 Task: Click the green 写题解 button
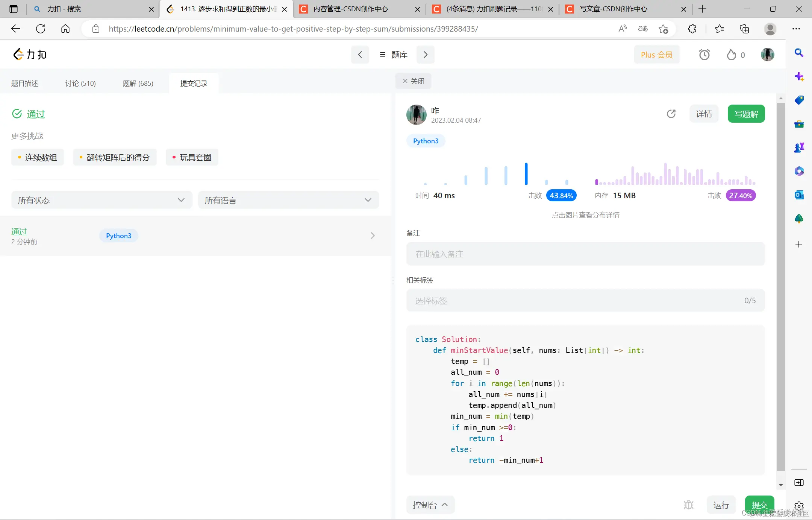click(x=746, y=114)
